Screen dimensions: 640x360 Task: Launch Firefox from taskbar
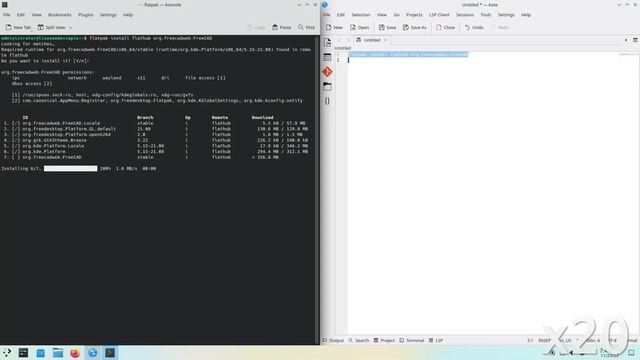[75, 353]
